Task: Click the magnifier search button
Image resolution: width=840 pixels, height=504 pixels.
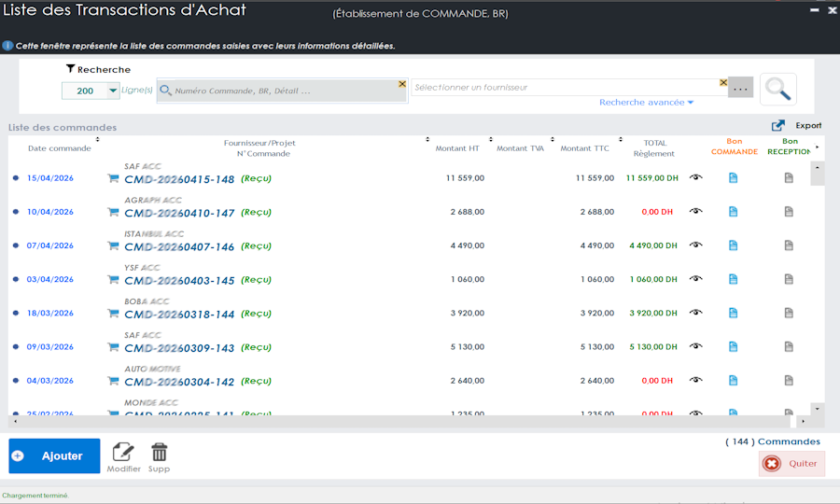Action: click(x=777, y=89)
